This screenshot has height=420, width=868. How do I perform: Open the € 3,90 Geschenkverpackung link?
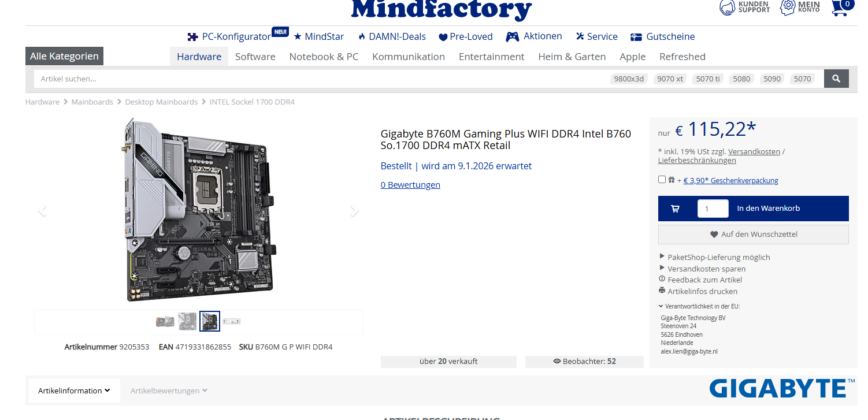730,180
